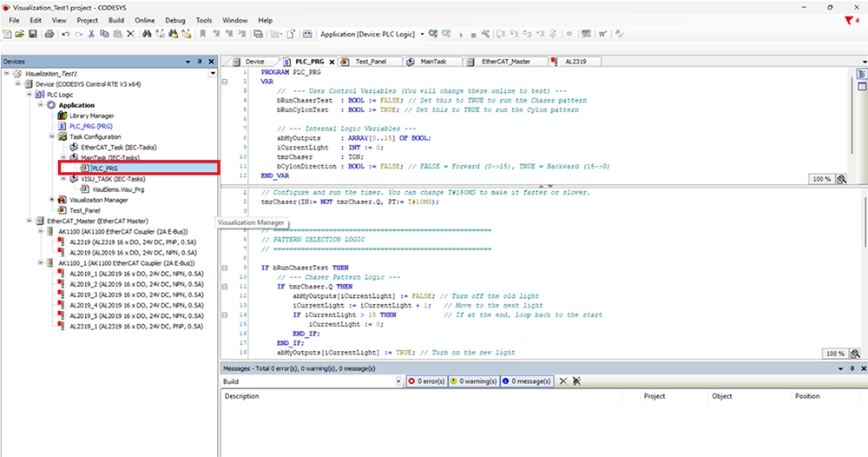Viewport: 868px width, 457px height.
Task: Switch to the EtherCAT_Master tab
Action: (x=505, y=62)
